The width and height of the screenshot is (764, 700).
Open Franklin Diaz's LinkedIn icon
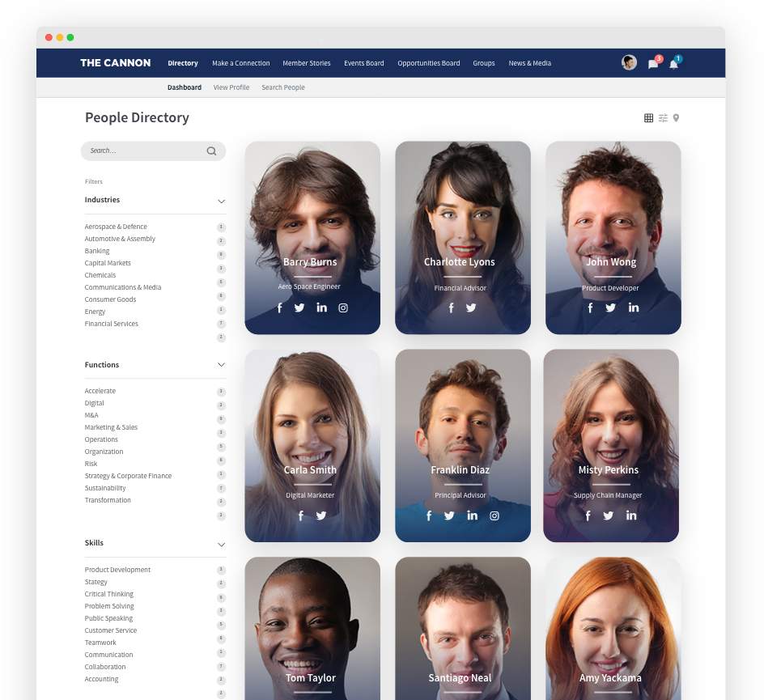(472, 515)
